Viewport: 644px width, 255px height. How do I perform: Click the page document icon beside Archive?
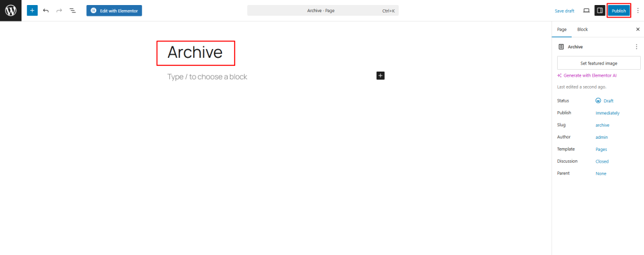pyautogui.click(x=561, y=46)
